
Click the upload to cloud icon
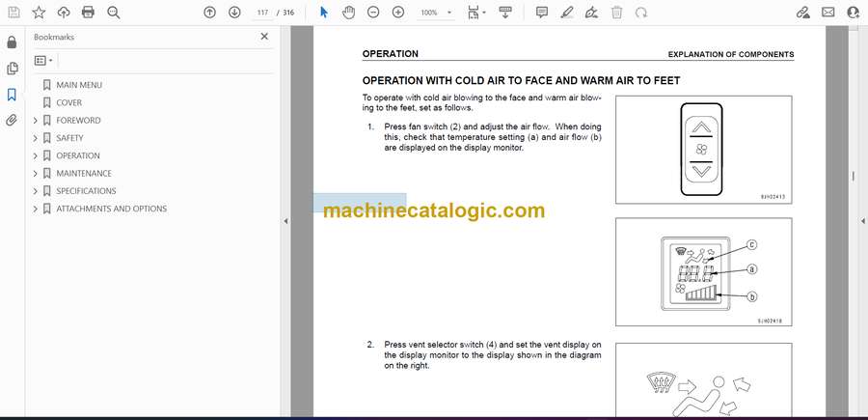[64, 13]
